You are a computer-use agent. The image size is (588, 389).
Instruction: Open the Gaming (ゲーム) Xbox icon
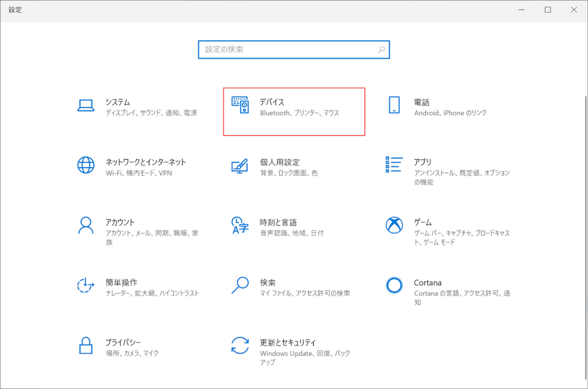pyautogui.click(x=394, y=225)
